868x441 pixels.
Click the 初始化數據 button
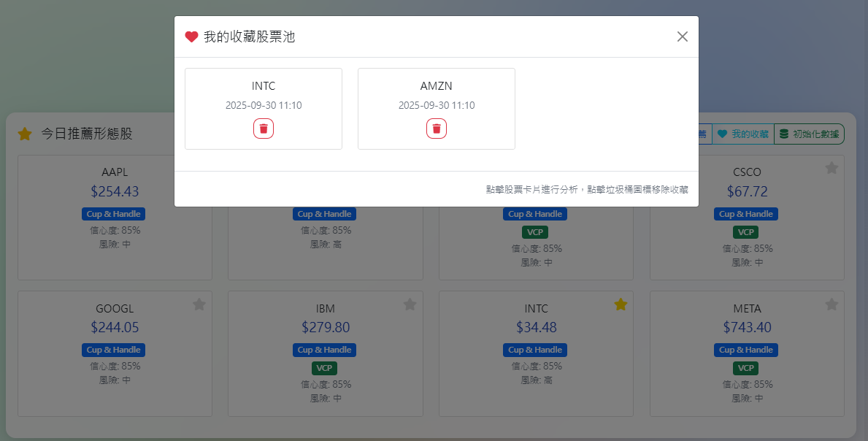coord(809,134)
